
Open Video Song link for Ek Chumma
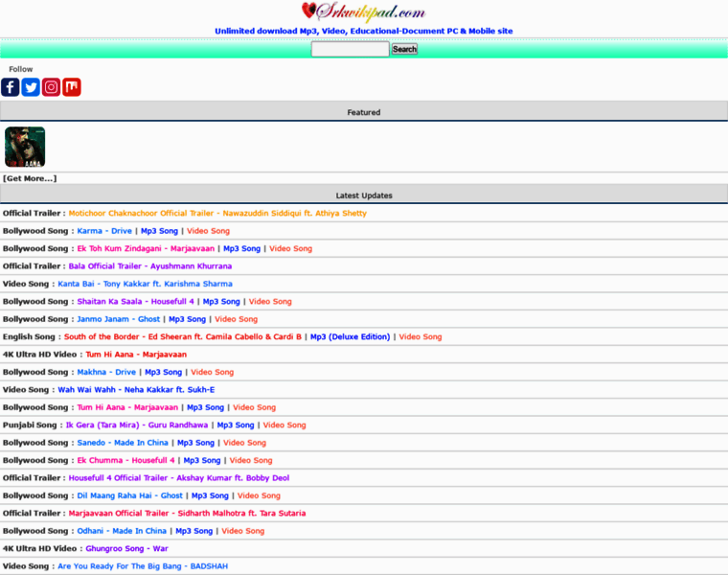coord(251,460)
